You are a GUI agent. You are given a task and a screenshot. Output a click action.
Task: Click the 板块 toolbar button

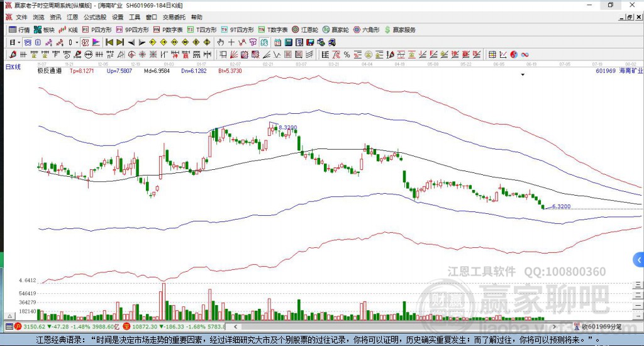[x=45, y=30]
